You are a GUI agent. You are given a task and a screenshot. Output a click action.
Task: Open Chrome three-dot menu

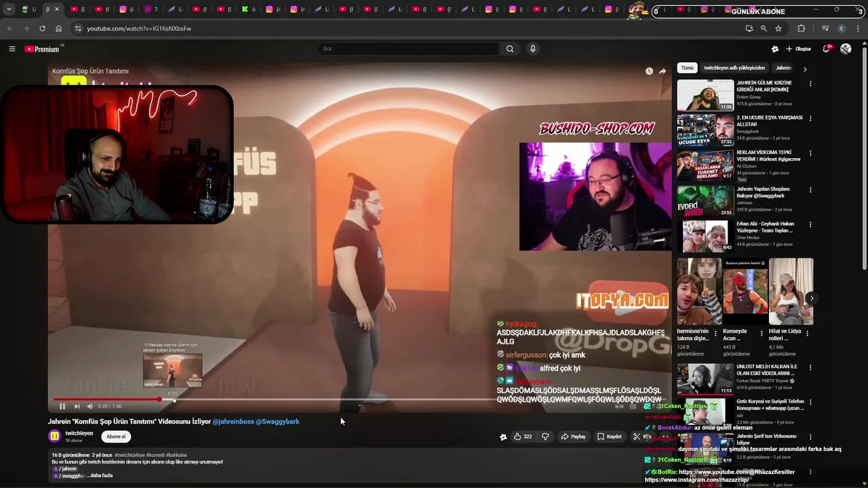tap(859, 28)
